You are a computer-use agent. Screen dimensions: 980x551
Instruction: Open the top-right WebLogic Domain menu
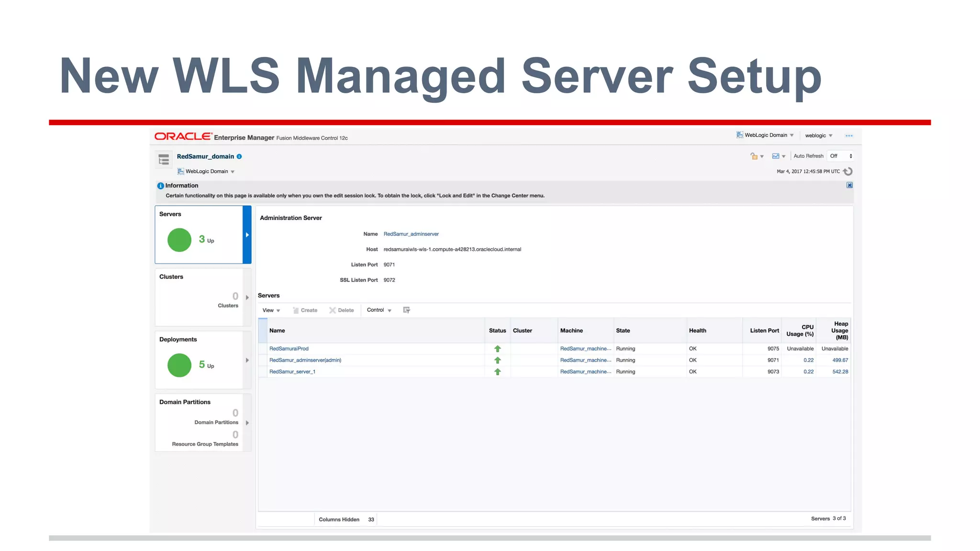click(765, 135)
